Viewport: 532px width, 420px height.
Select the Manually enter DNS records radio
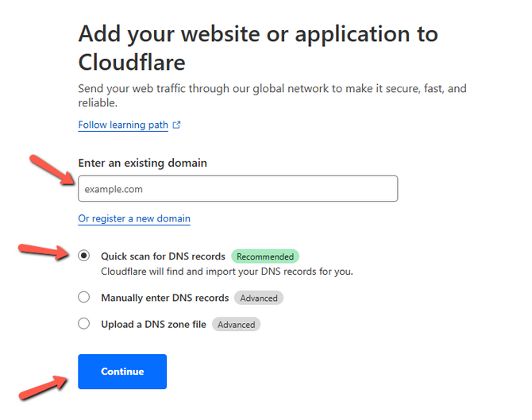click(x=84, y=297)
